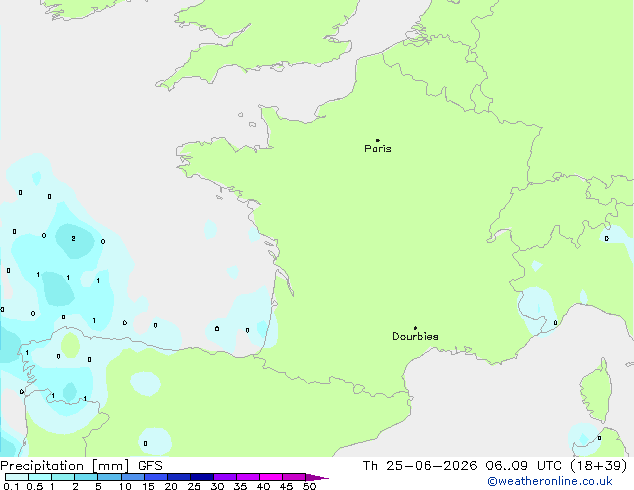Click the 'Precipitation [mm]' title text
The image size is (634, 490).
[x=65, y=466]
